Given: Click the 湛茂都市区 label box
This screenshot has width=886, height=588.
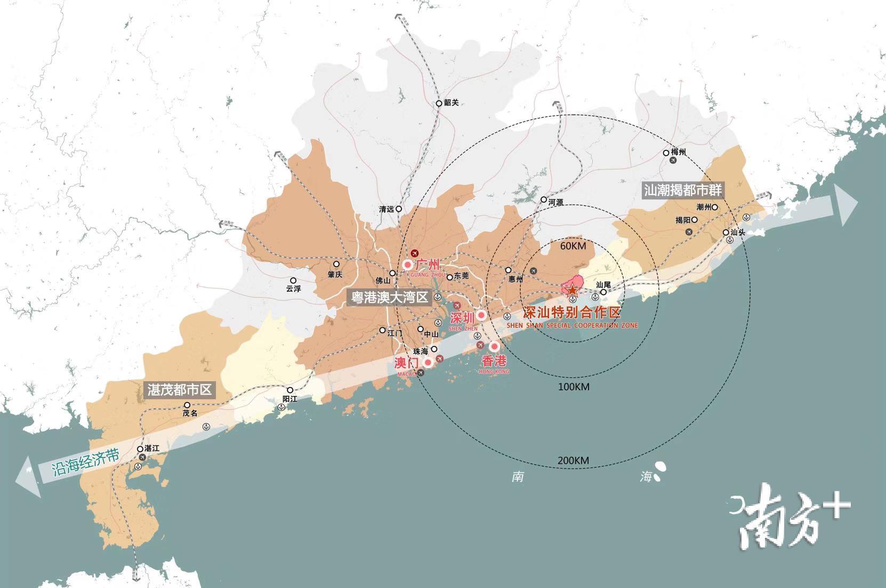Looking at the screenshot, I should 180,389.
